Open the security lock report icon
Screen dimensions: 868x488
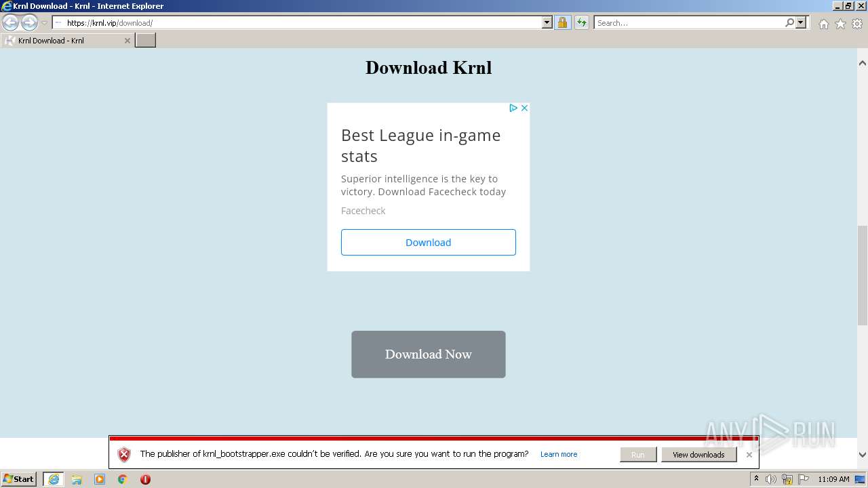(562, 22)
